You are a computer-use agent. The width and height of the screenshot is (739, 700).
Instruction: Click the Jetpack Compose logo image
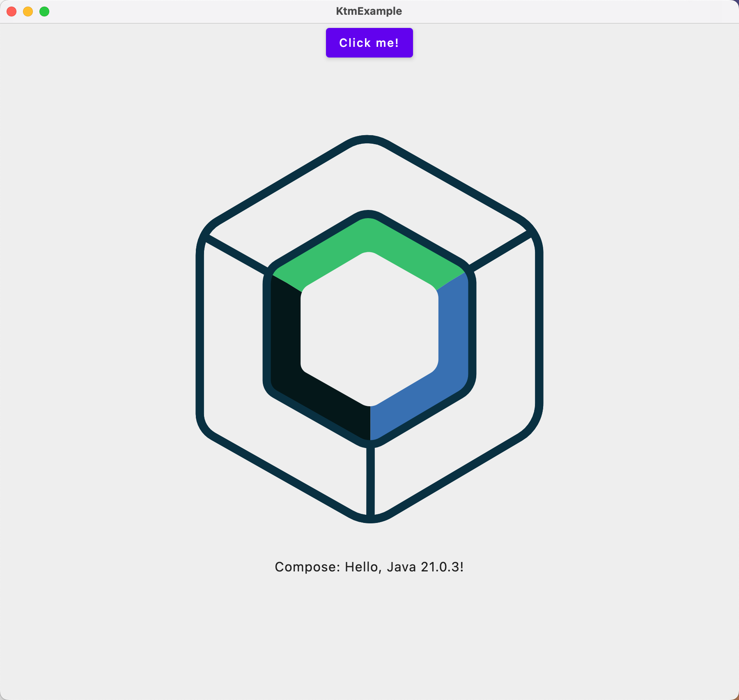tap(369, 329)
